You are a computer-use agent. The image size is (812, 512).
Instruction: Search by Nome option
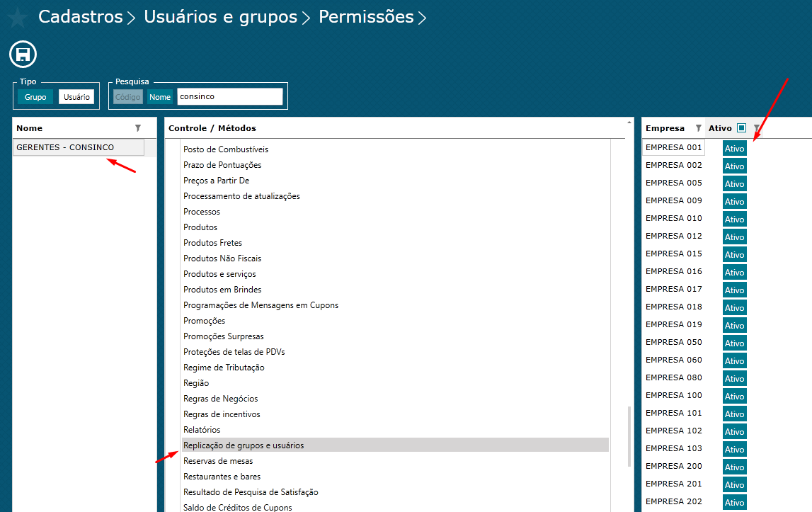coord(160,97)
